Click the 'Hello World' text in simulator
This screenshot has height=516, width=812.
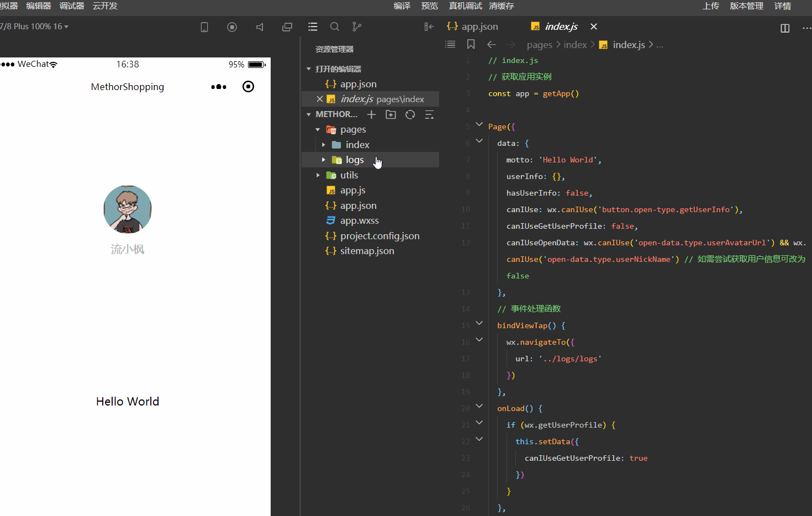pos(128,402)
